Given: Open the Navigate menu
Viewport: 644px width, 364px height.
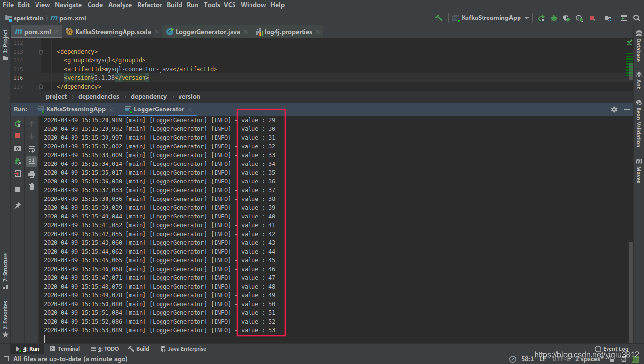Looking at the screenshot, I should point(68,5).
